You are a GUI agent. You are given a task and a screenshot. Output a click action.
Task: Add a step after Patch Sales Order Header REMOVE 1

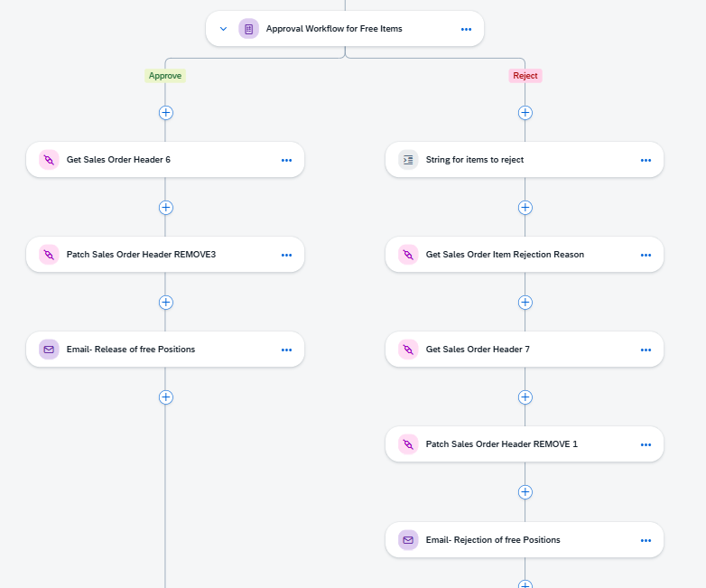525,491
